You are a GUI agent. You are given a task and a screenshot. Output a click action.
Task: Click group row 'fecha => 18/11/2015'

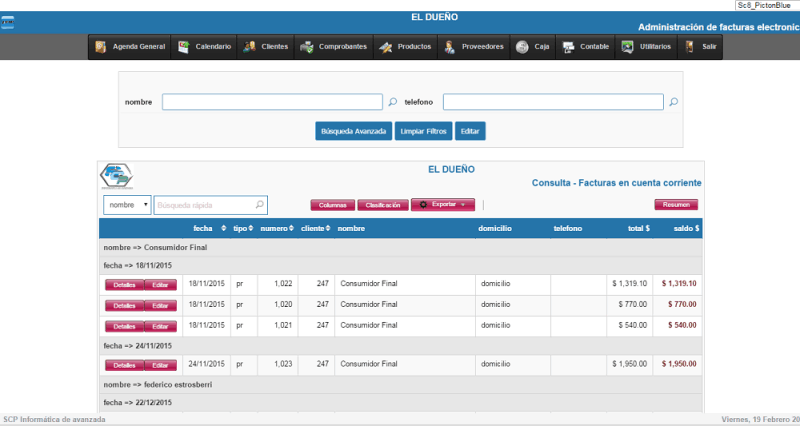401,265
